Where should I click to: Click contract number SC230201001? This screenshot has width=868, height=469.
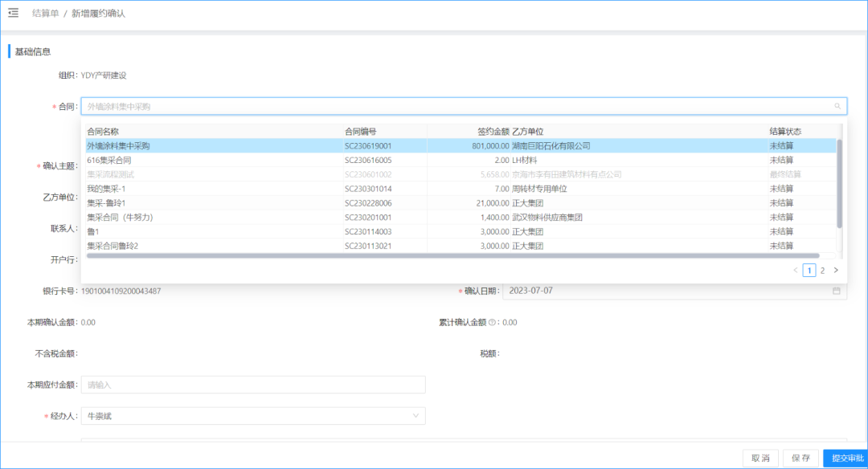click(x=368, y=218)
